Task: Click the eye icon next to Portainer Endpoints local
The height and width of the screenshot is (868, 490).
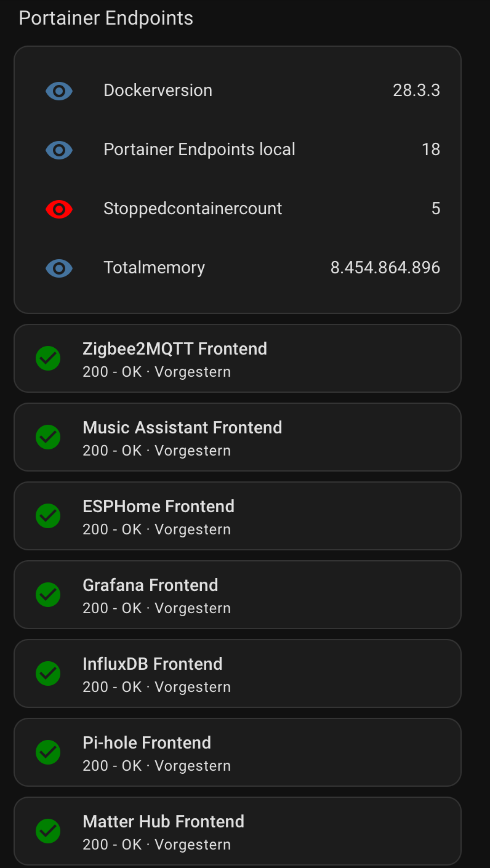Action: click(x=59, y=150)
